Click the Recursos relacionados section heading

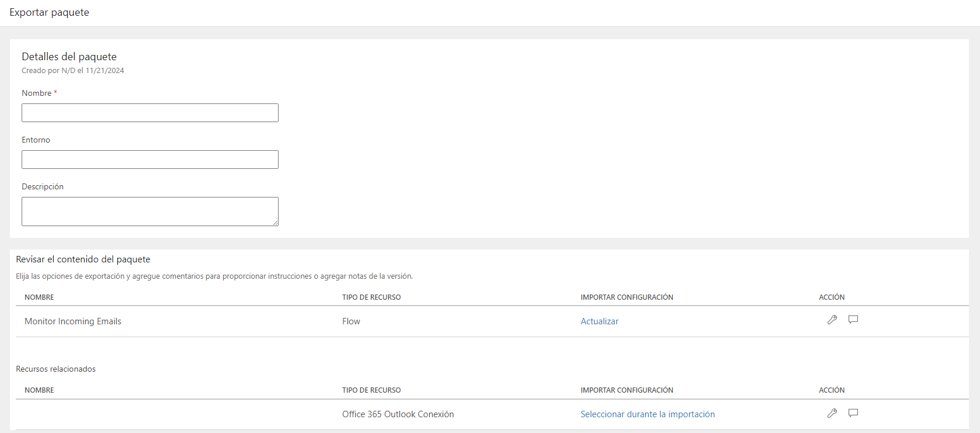tap(55, 369)
